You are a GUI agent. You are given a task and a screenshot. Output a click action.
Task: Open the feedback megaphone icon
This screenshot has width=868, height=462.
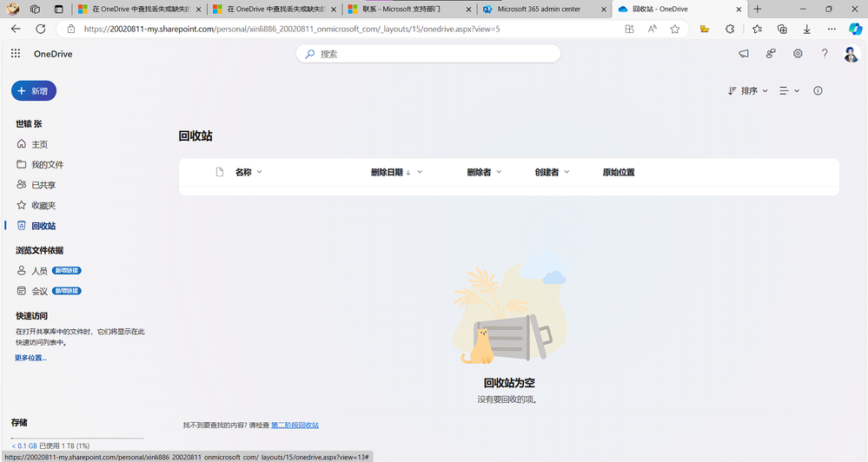744,54
